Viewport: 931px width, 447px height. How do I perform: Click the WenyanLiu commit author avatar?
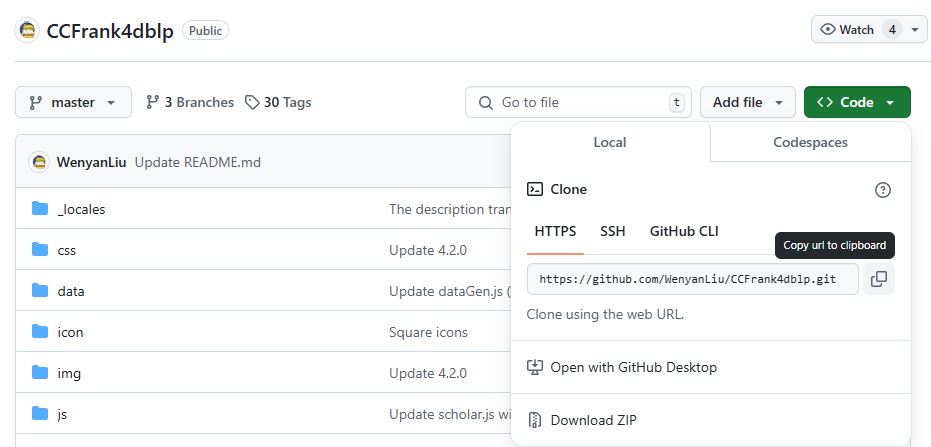[x=39, y=162]
